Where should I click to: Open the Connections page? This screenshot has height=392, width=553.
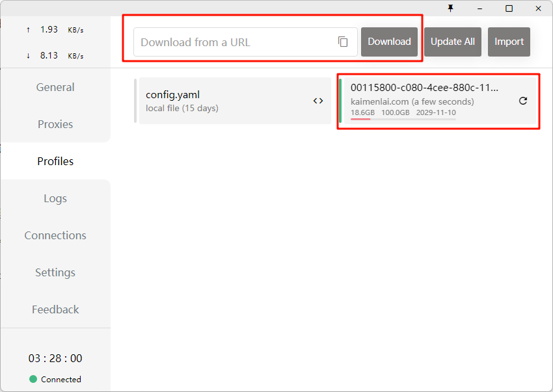(55, 235)
